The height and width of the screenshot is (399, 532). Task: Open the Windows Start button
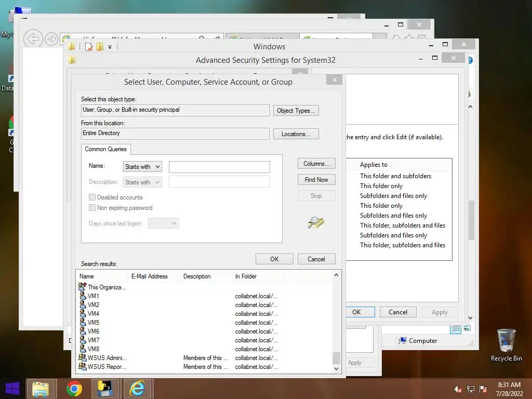12,389
